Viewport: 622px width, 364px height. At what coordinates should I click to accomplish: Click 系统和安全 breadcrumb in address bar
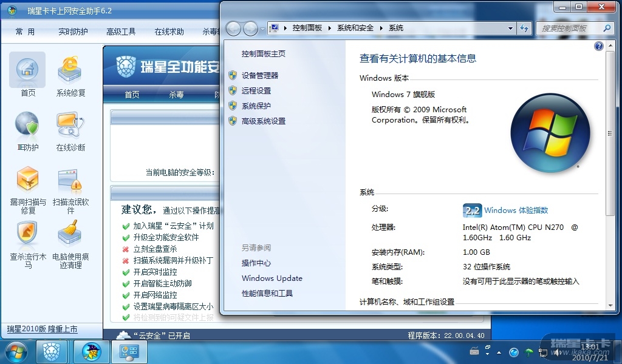tap(355, 28)
